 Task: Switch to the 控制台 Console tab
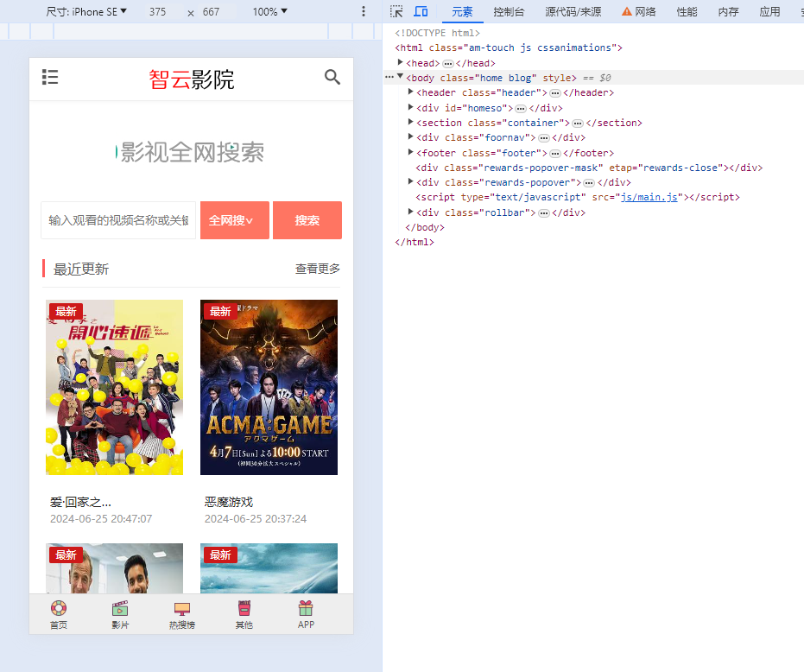(x=509, y=12)
